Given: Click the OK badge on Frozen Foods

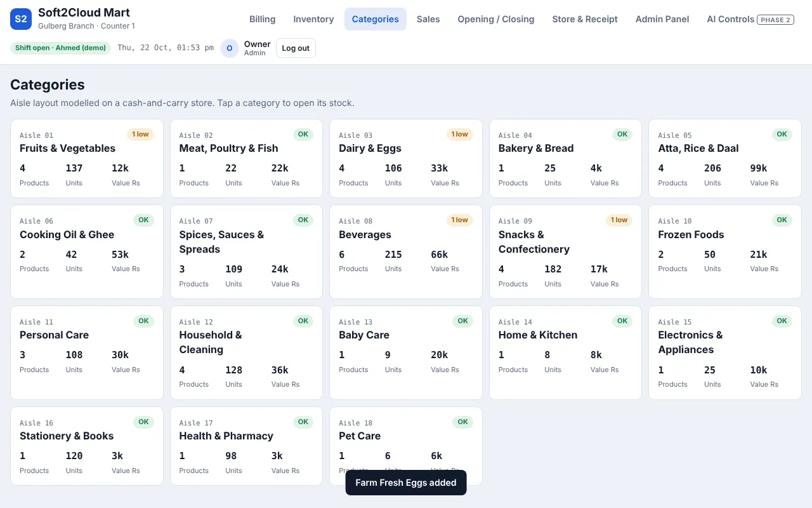Looking at the screenshot, I should pos(782,220).
